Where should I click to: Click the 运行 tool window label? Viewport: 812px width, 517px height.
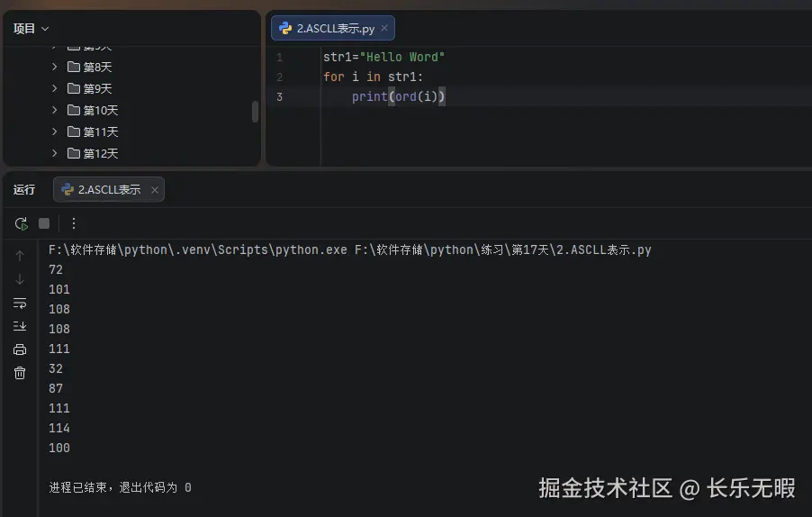(x=23, y=190)
